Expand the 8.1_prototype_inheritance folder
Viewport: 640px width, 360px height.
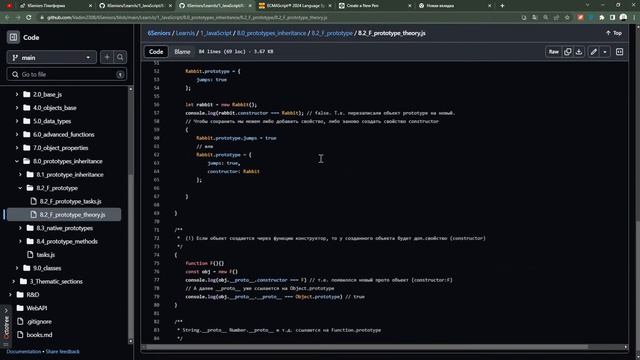[x=20, y=175]
